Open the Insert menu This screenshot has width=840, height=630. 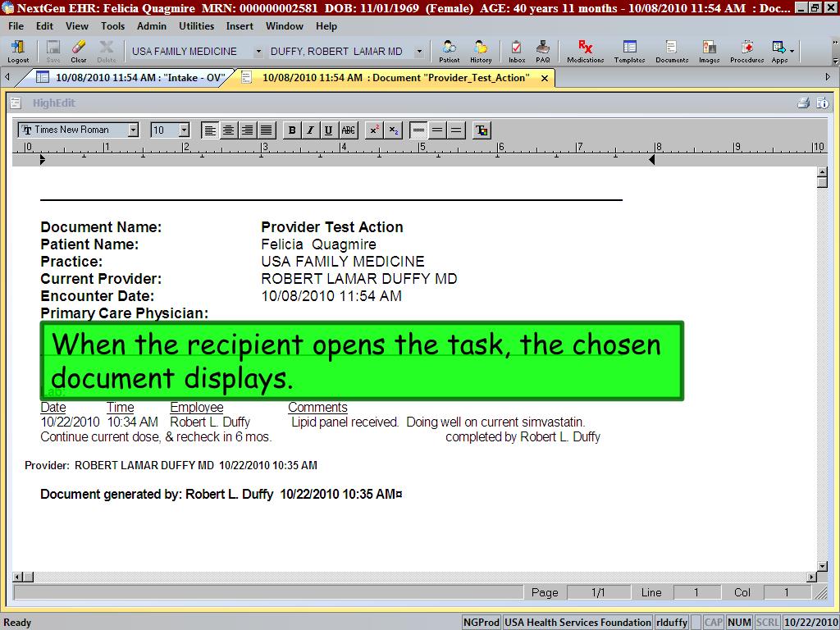[x=240, y=26]
